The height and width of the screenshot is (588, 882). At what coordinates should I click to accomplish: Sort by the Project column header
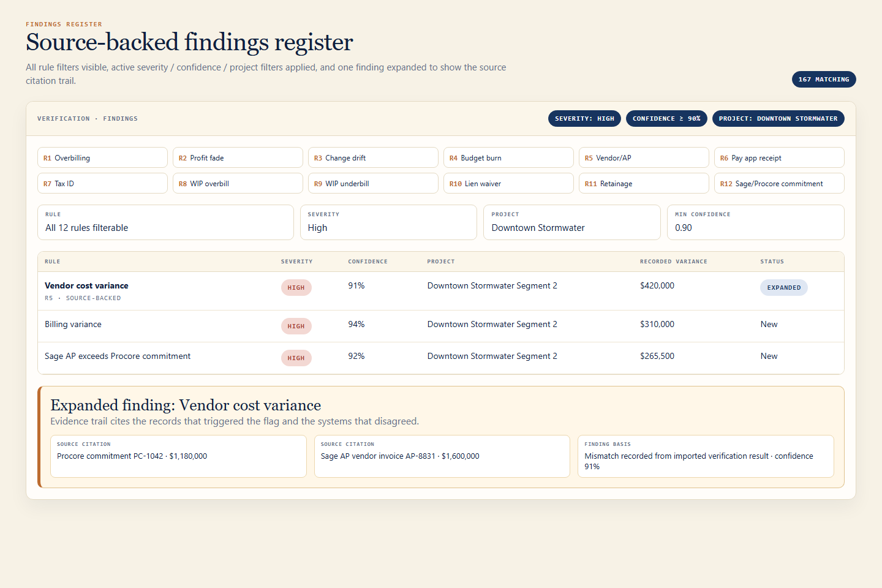click(x=441, y=262)
